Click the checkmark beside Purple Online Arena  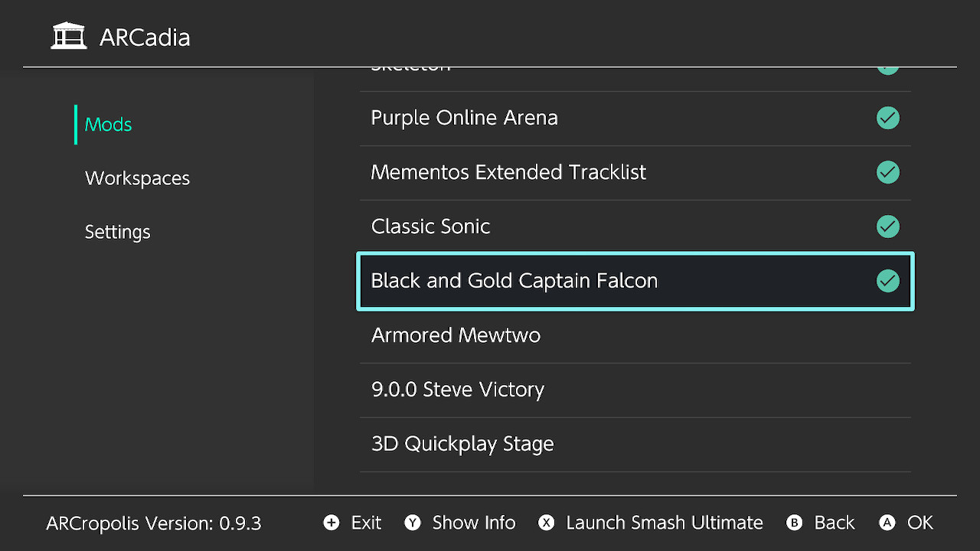[887, 118]
